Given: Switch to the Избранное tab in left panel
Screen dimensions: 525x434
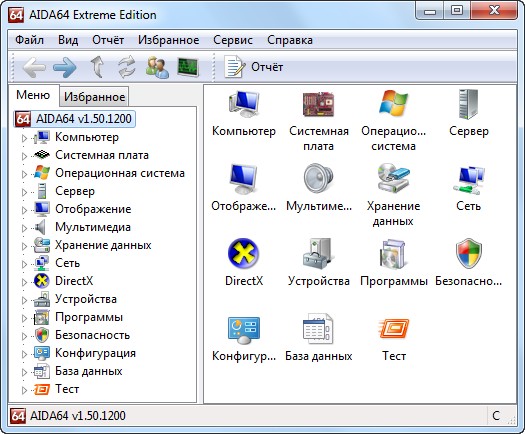Looking at the screenshot, I should 94,97.
